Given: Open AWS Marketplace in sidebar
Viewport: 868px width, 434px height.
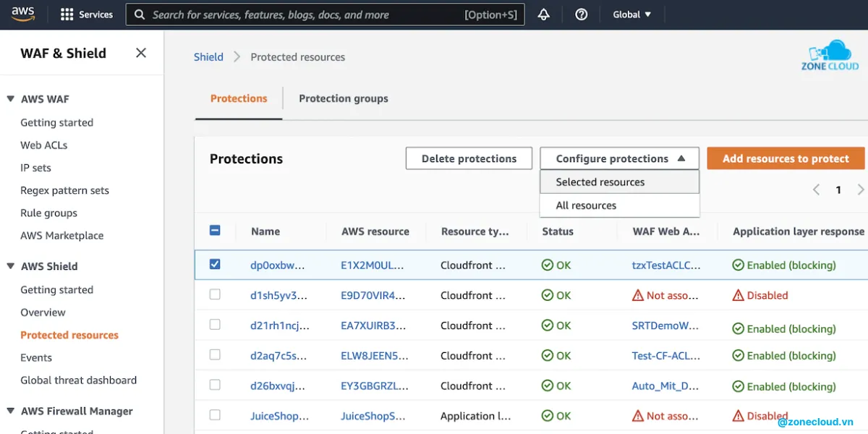Looking at the screenshot, I should point(61,235).
